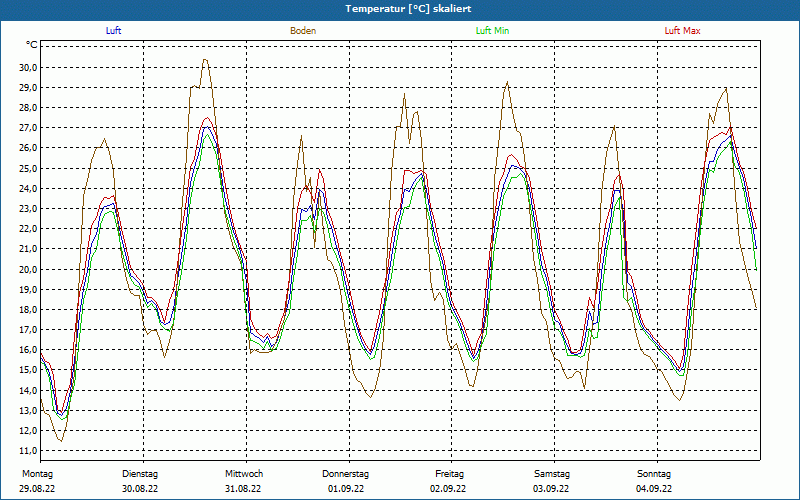Select the blue 'Luft' legend label

114,31
